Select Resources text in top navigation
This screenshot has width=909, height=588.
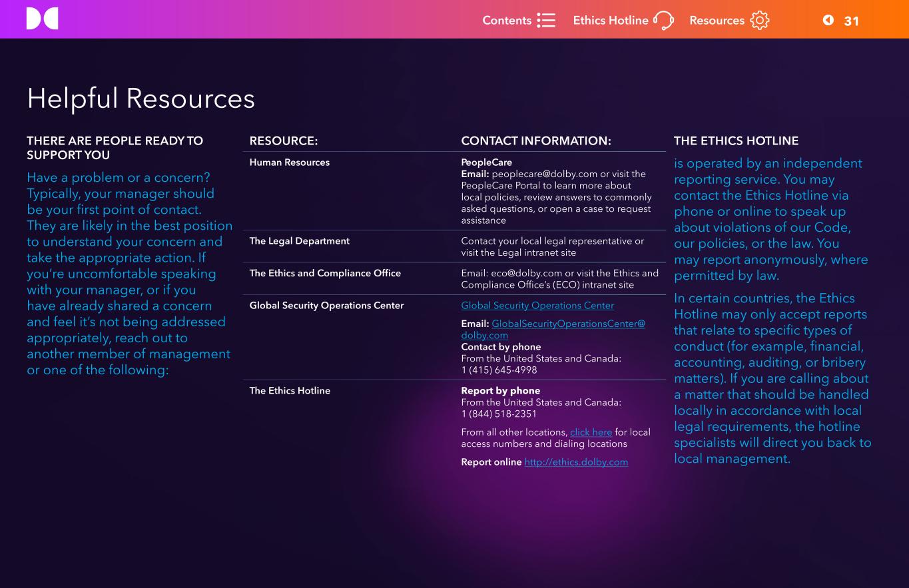(x=717, y=21)
